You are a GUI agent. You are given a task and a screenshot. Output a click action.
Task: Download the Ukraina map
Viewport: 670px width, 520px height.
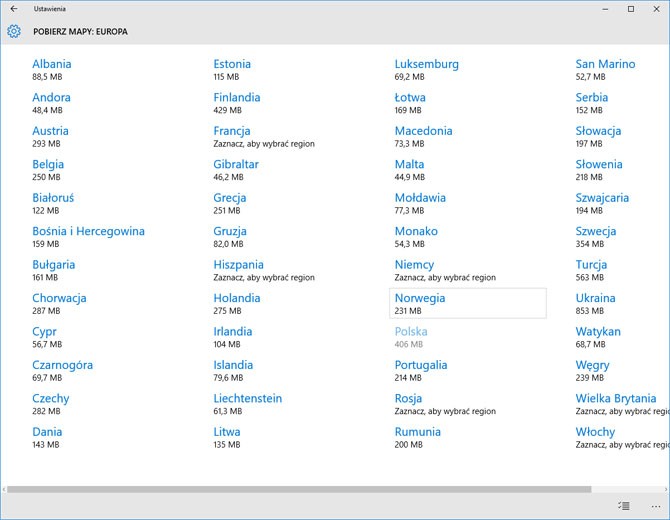[595, 304]
